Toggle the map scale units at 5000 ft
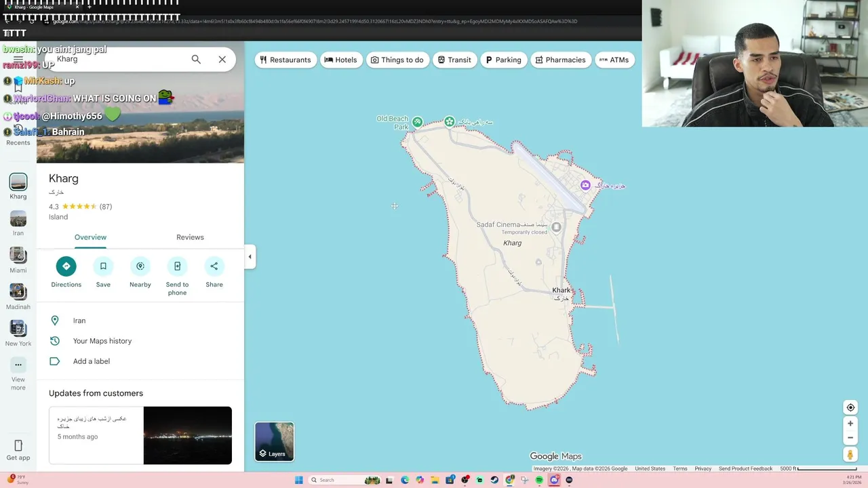Viewport: 868px width, 488px height. 818,468
